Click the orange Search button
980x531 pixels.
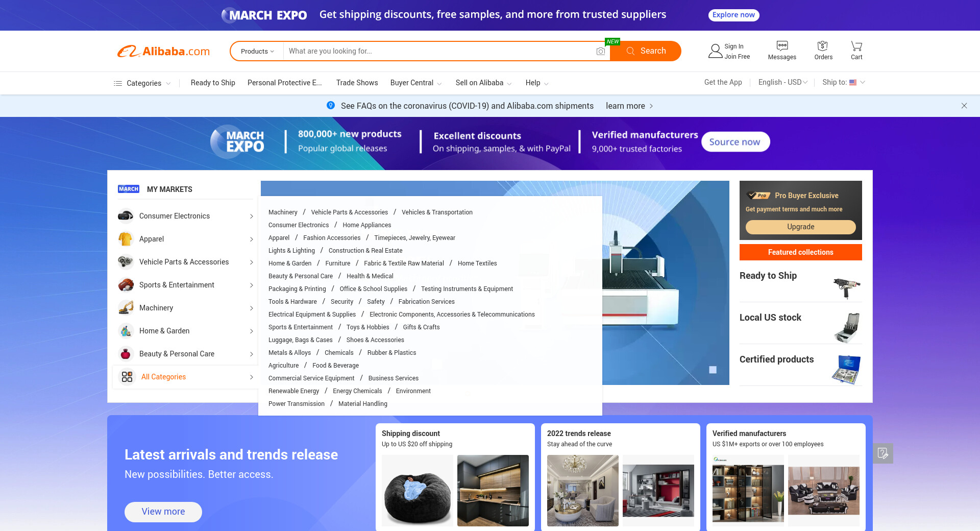pyautogui.click(x=646, y=51)
